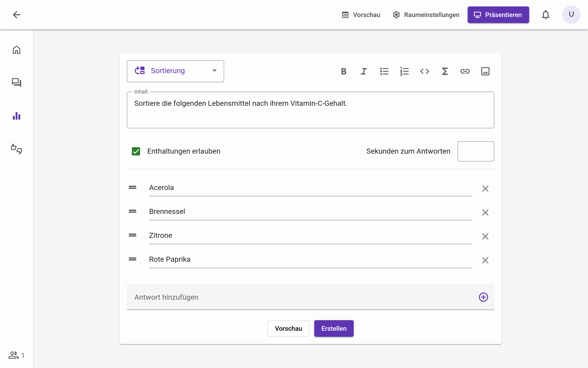Edit the Acerola answer text
Image resolution: width=588 pixels, height=368 pixels.
[x=310, y=188]
